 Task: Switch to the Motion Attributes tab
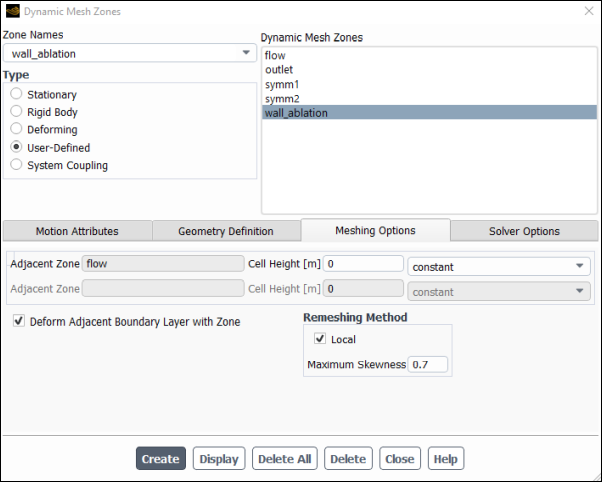[77, 231]
